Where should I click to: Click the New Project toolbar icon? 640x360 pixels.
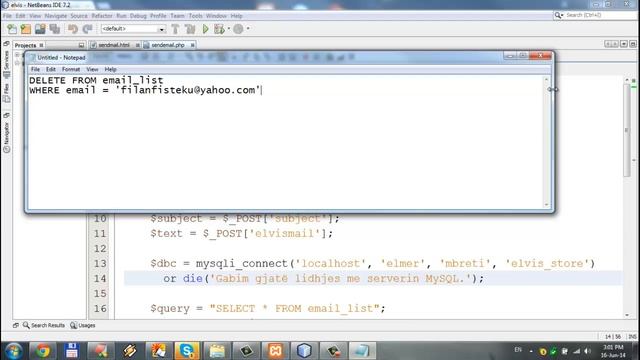[x=26, y=29]
